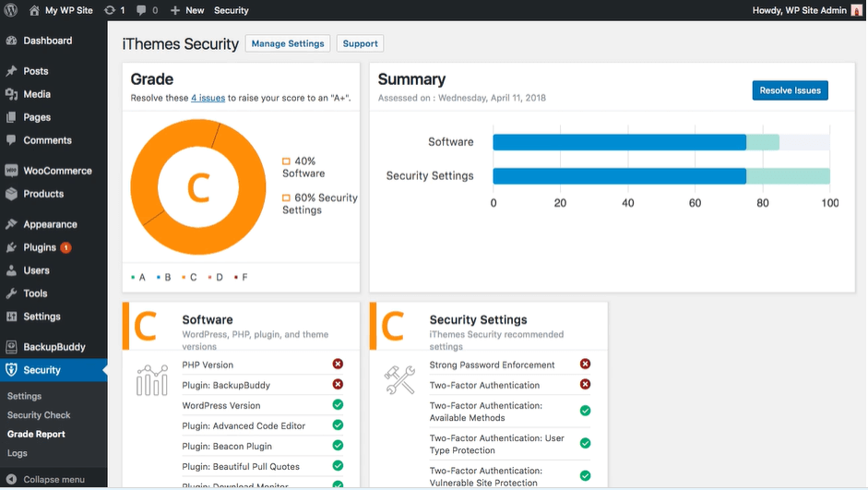Click the Plugins plug icon
Viewport: 868px width, 490px height.
pyautogui.click(x=11, y=247)
